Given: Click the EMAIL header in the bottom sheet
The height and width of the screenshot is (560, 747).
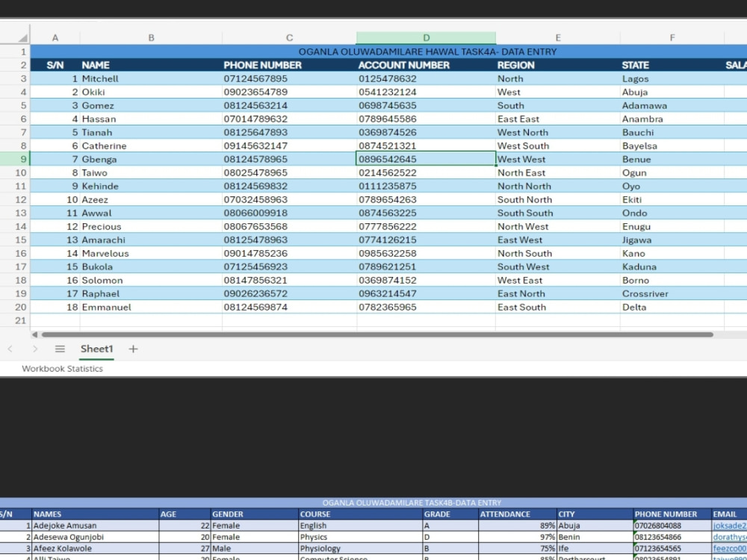Looking at the screenshot, I should [x=729, y=514].
